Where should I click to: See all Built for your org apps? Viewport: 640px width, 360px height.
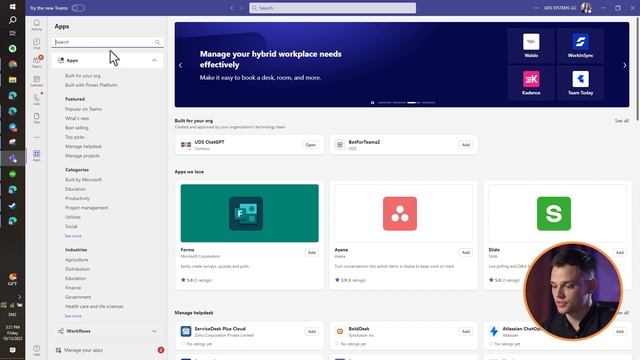[622, 121]
